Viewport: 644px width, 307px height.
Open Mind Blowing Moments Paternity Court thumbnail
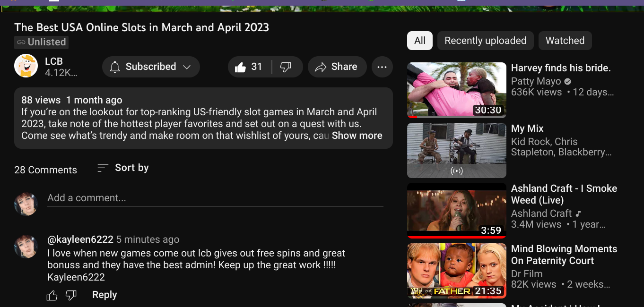(457, 271)
